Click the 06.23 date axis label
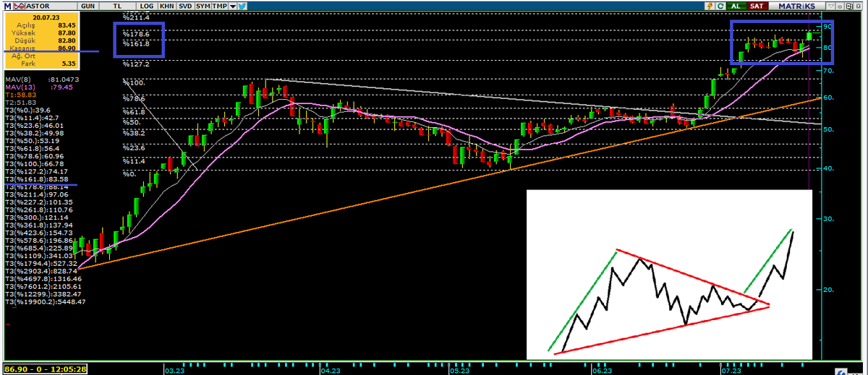This screenshot has height=375, width=868. click(602, 370)
